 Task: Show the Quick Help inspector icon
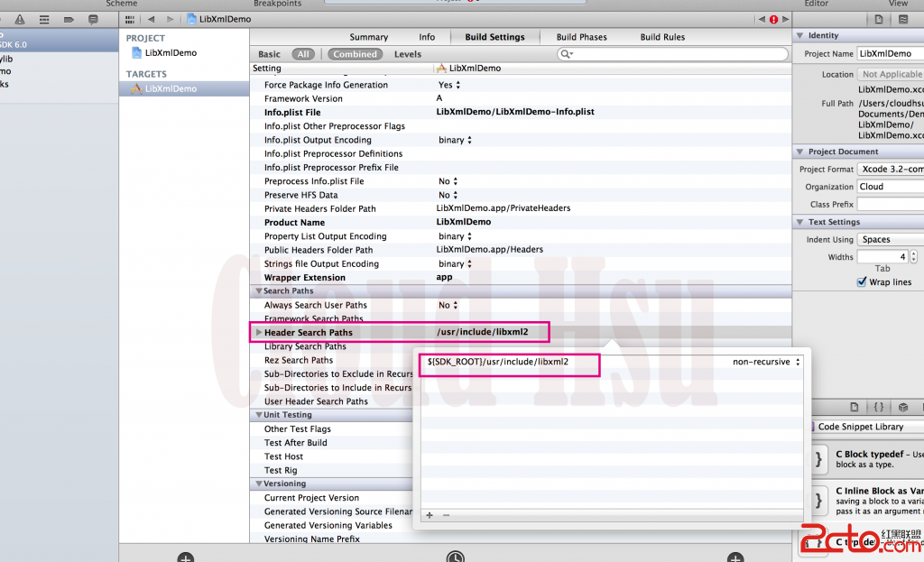[903, 20]
